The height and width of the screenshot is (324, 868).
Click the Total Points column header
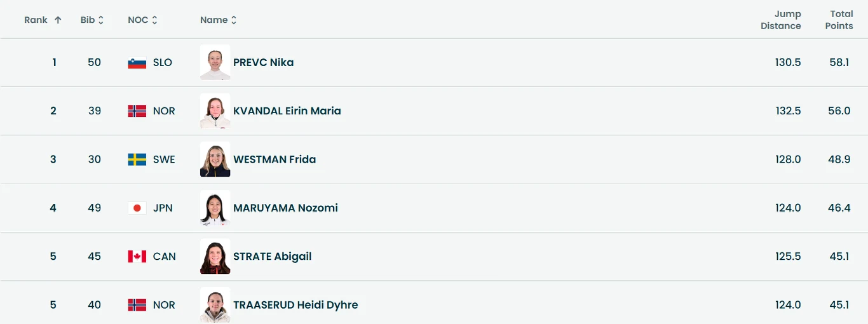[839, 20]
